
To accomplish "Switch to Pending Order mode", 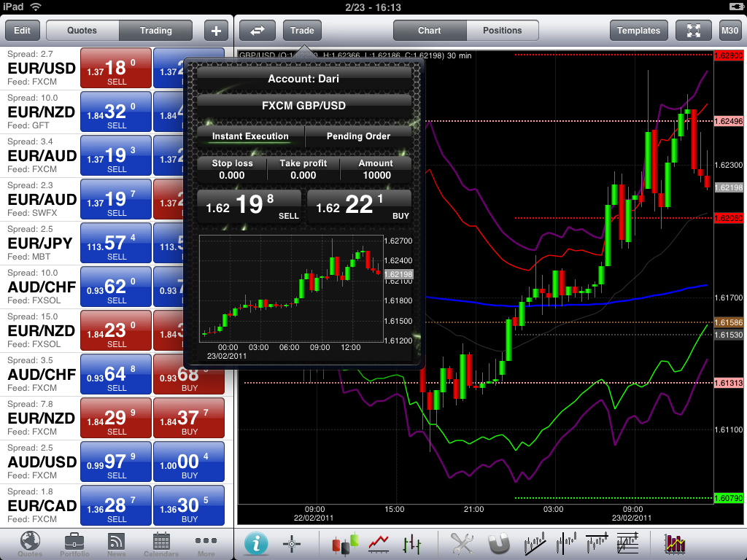I will tap(358, 136).
